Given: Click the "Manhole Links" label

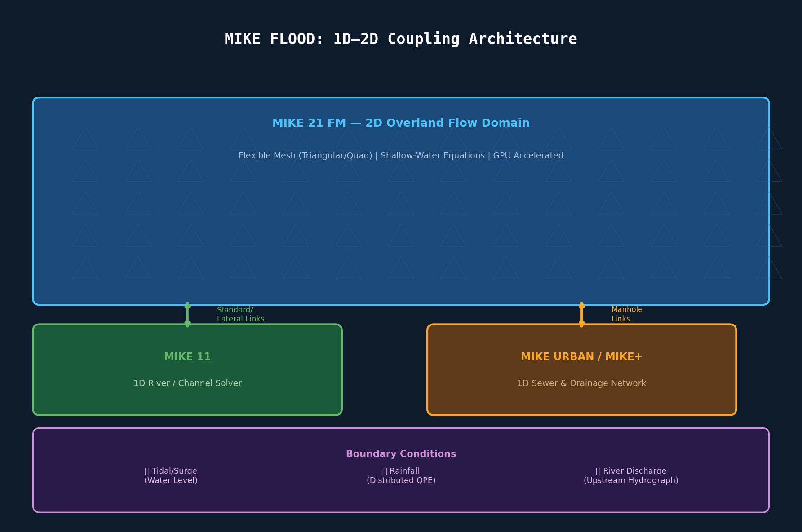Looking at the screenshot, I should (x=627, y=314).
